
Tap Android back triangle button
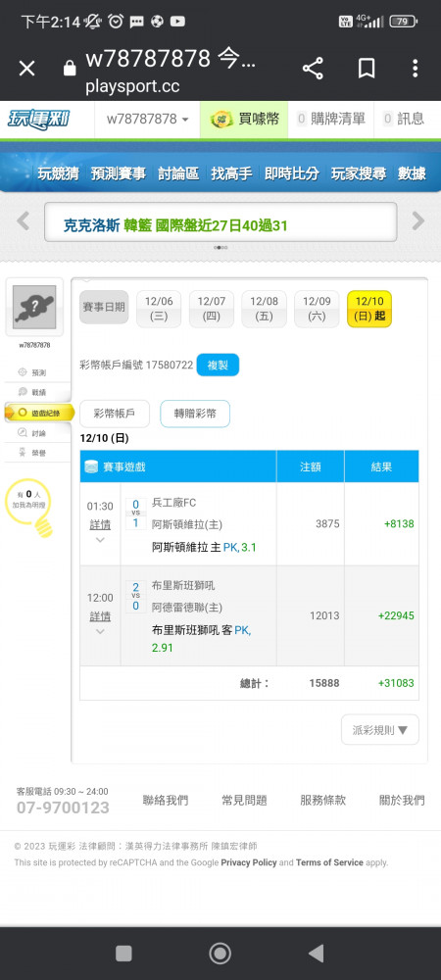317,954
